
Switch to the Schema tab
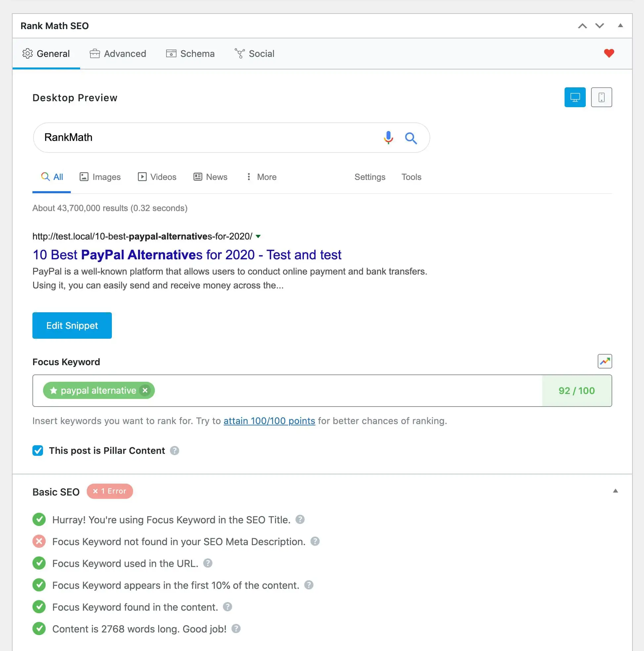190,54
